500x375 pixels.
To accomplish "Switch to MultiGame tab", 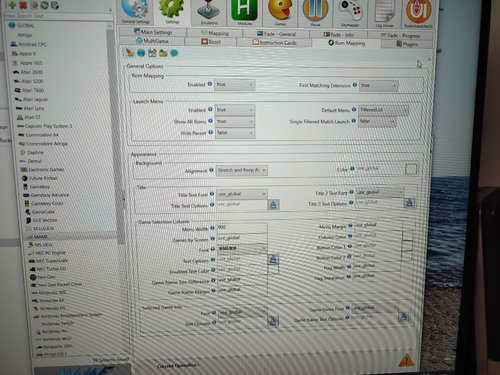I will pyautogui.click(x=152, y=41).
